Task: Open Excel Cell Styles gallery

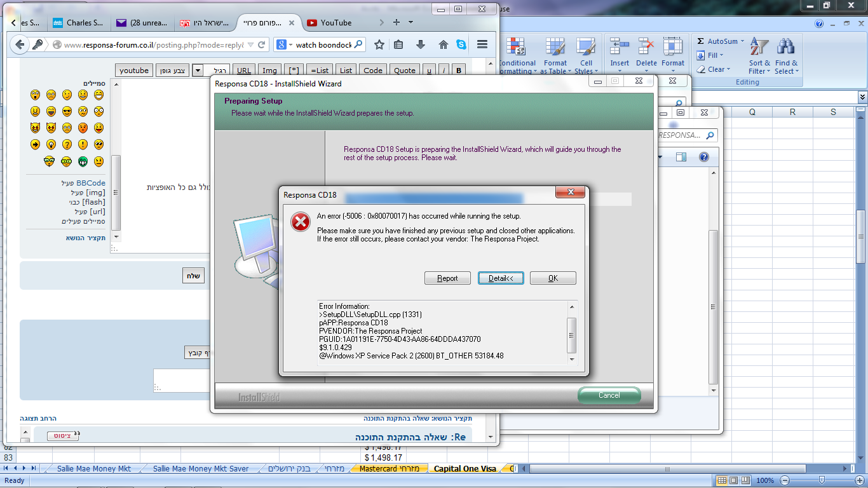Action: click(585, 56)
